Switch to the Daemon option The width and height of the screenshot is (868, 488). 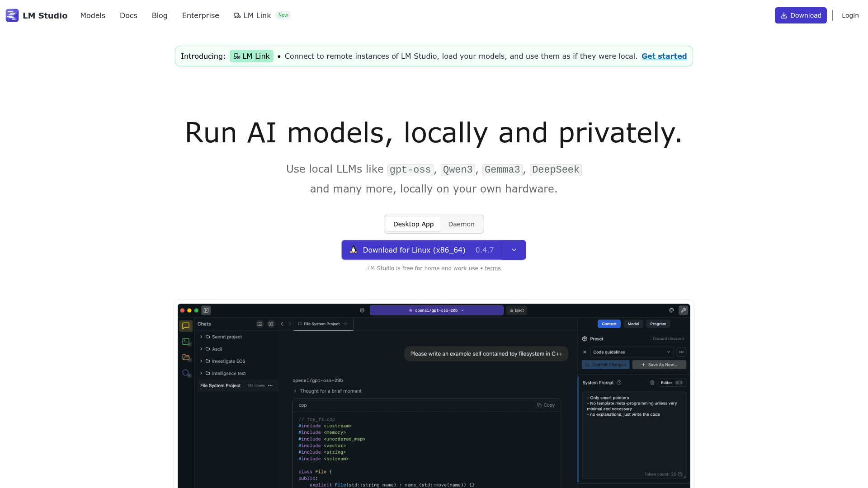(x=461, y=224)
